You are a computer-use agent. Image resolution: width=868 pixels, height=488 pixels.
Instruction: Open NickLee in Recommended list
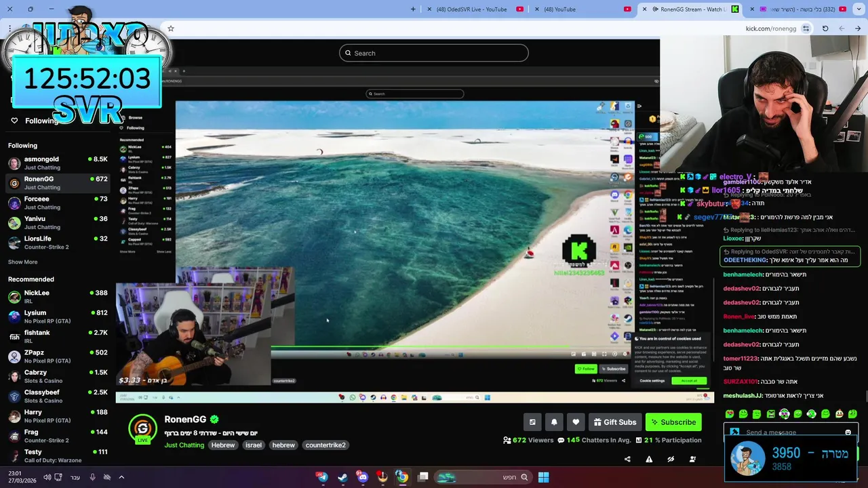click(58, 297)
